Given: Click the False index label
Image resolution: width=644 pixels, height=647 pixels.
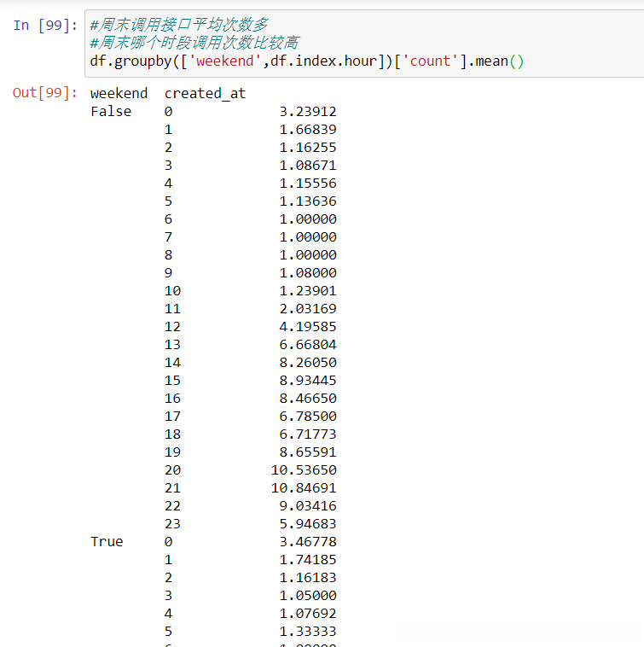Looking at the screenshot, I should click(111, 112).
